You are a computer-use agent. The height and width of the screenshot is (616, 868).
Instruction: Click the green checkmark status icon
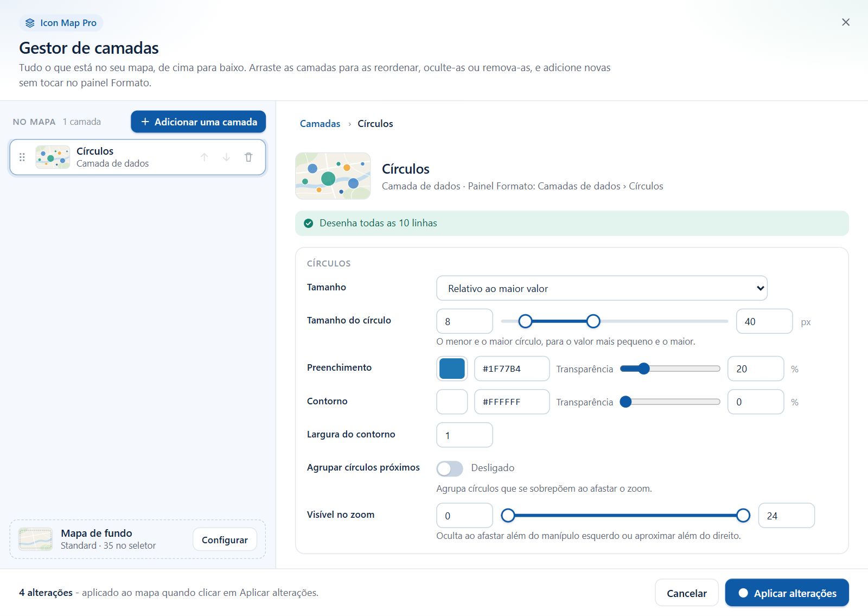click(309, 224)
